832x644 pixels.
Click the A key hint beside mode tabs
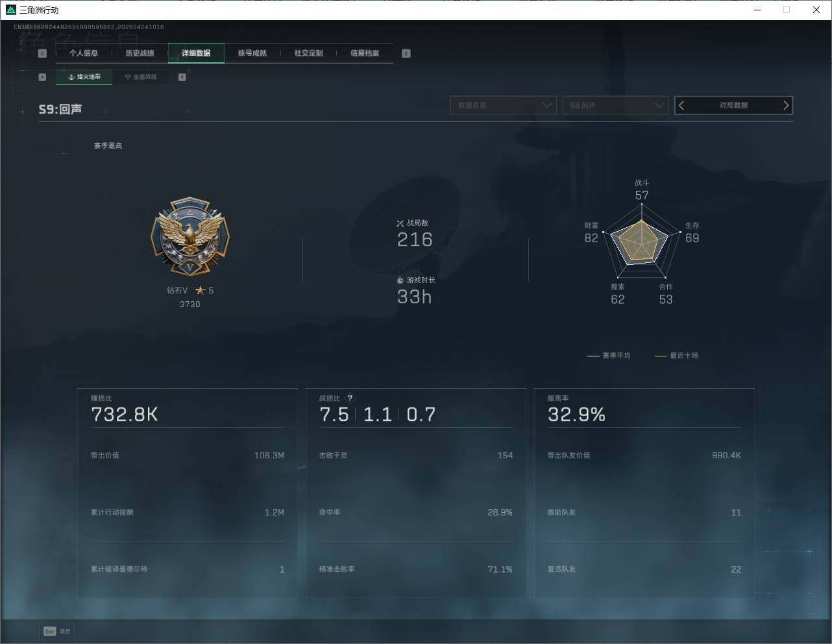(42, 77)
